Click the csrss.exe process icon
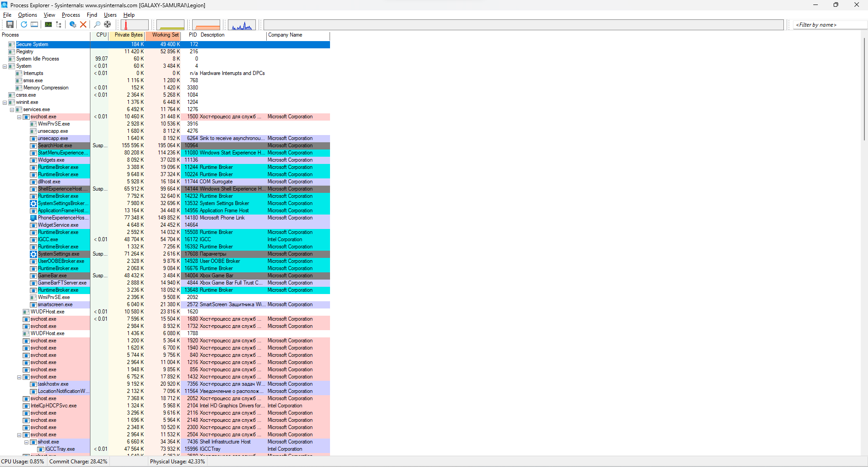The width and height of the screenshot is (868, 467). click(x=12, y=95)
